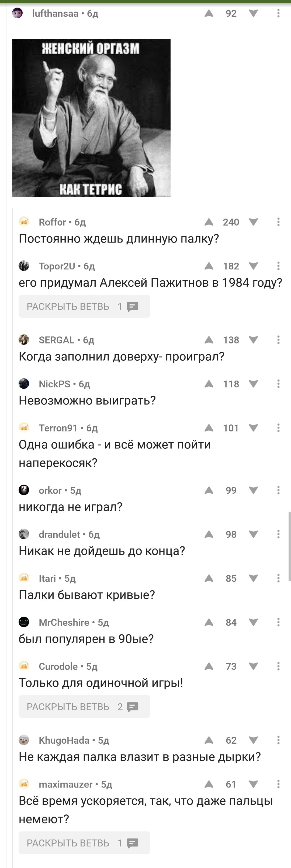
Task: Click SERGAL's avatar picture
Action: point(24,340)
